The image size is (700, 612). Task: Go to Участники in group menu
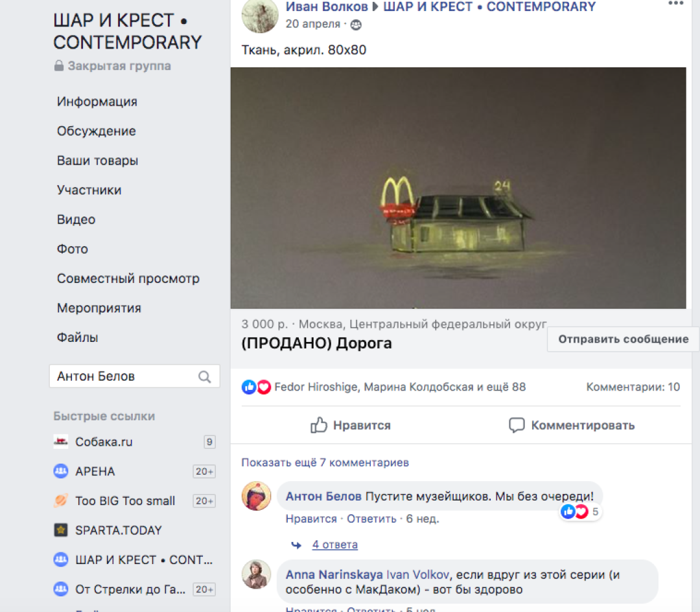point(89,190)
